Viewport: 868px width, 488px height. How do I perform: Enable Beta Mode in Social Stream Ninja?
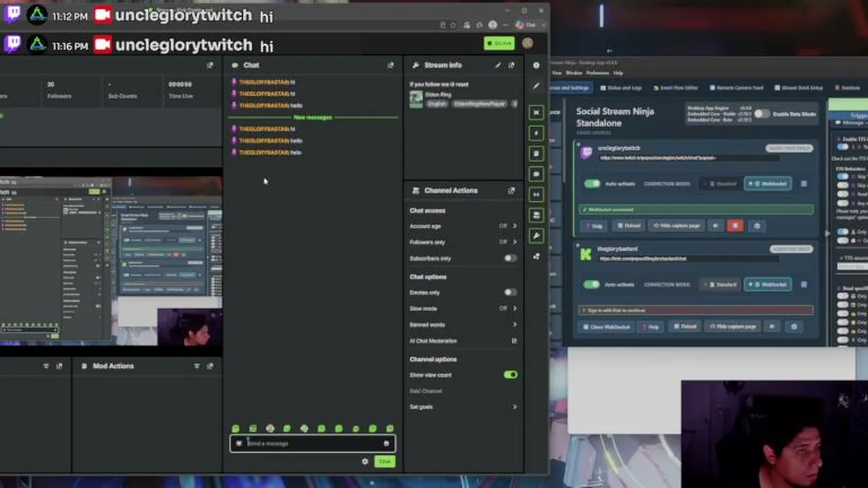(762, 114)
